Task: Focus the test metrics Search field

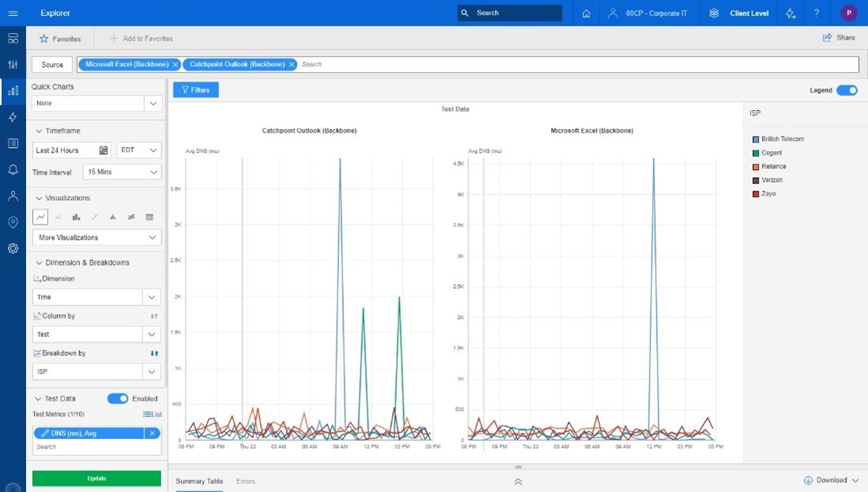Action: [96, 447]
